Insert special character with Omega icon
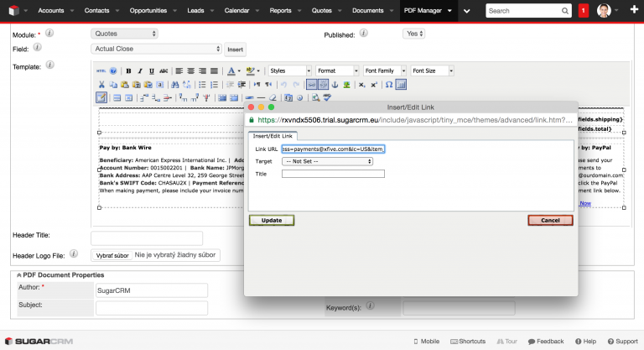This screenshot has height=350, width=644. click(389, 85)
